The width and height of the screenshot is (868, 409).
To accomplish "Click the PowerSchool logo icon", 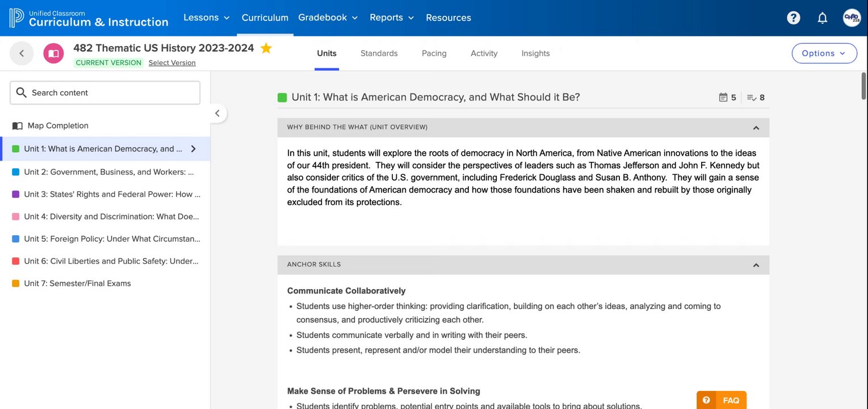I will coord(16,18).
